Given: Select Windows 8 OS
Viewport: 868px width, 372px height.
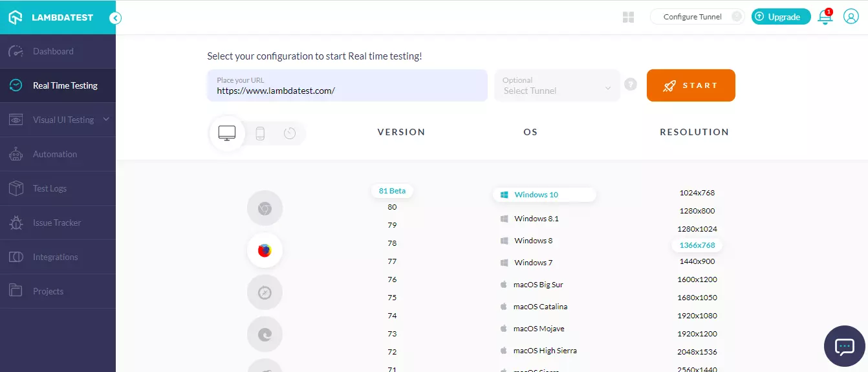Looking at the screenshot, I should tap(526, 241).
